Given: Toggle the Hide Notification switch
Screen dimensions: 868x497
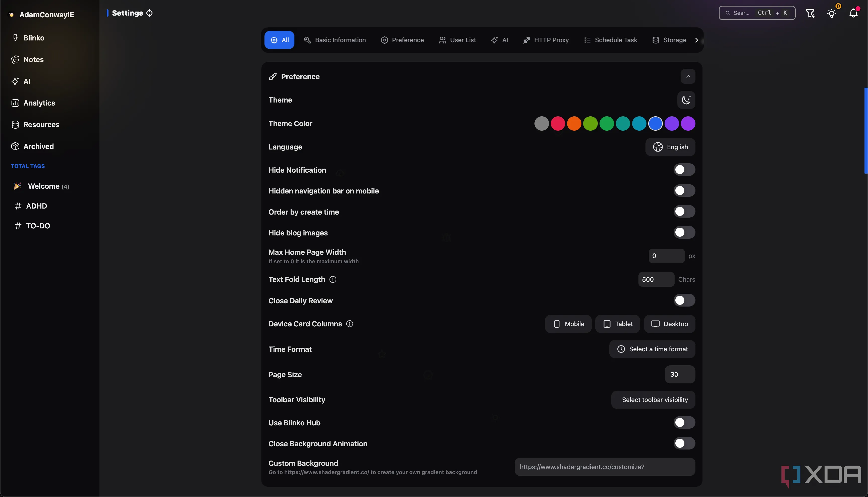Looking at the screenshot, I should [x=684, y=170].
